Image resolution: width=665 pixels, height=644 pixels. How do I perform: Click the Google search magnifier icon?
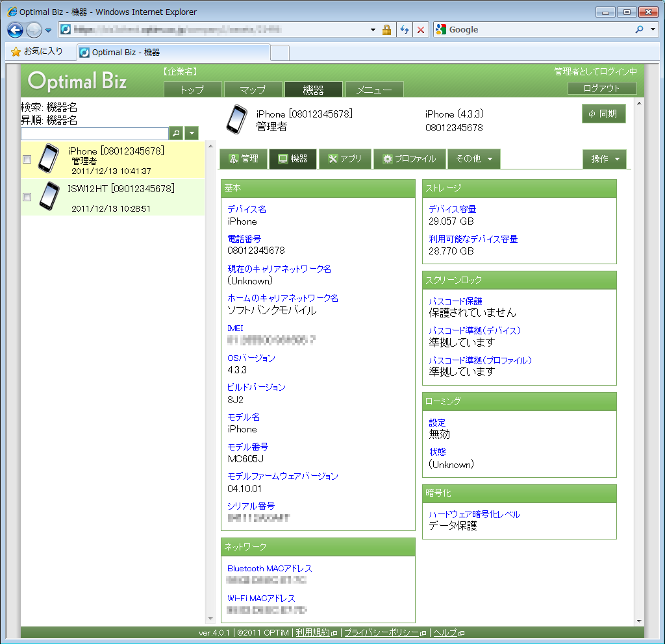coord(639,29)
